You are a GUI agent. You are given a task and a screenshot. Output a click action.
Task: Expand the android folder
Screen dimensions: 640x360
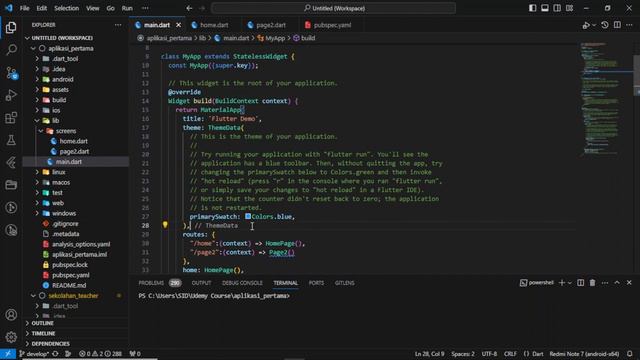tap(37, 79)
